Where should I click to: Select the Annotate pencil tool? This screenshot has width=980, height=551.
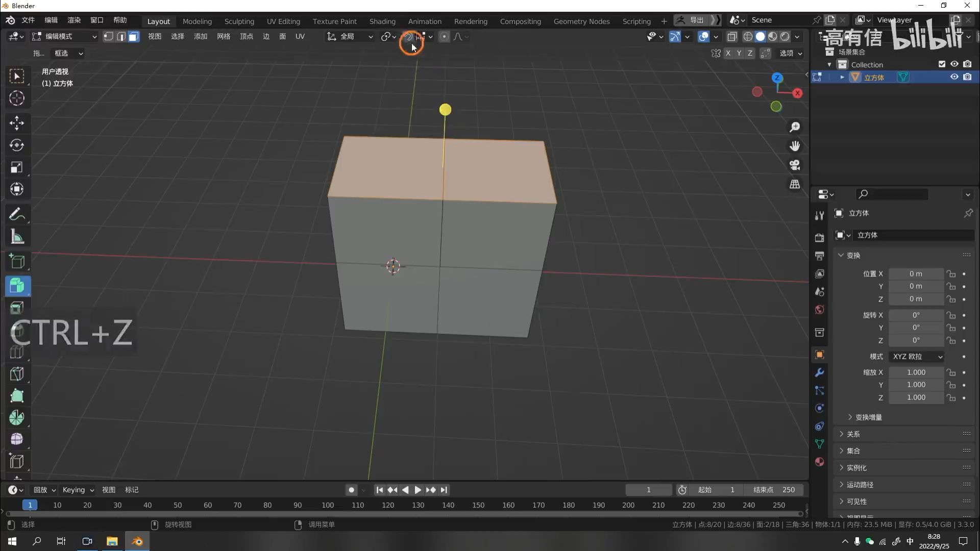(16, 214)
